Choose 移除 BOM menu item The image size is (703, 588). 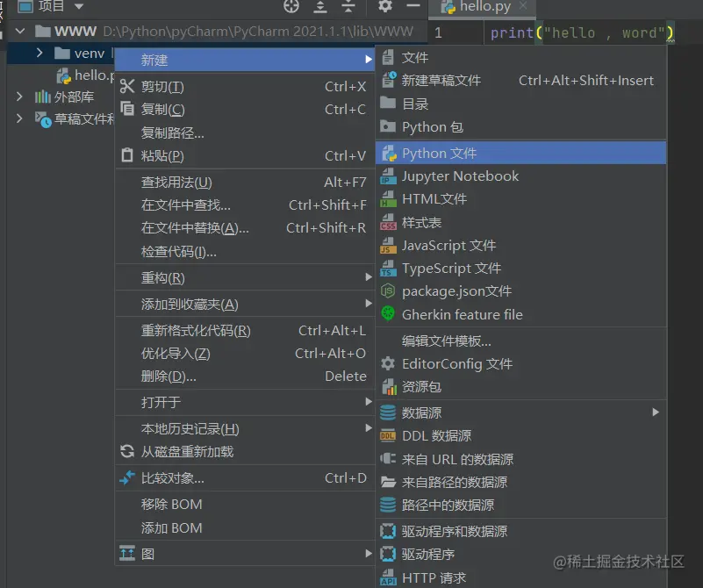(x=244, y=505)
